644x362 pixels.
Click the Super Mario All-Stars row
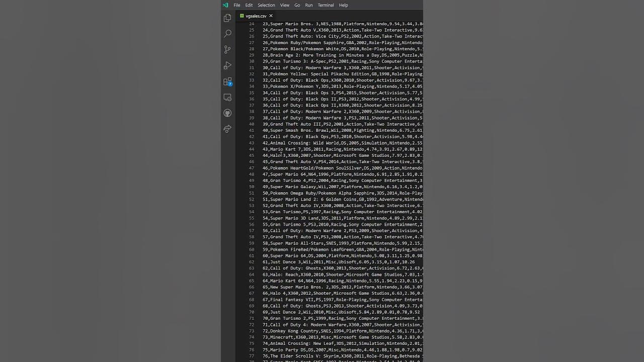[x=343, y=243]
